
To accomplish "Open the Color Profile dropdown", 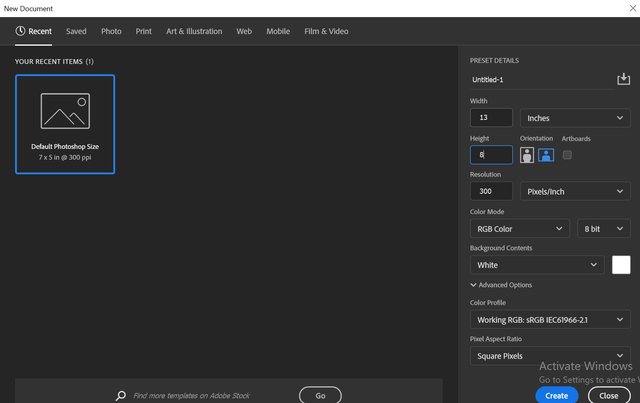I will (x=550, y=320).
